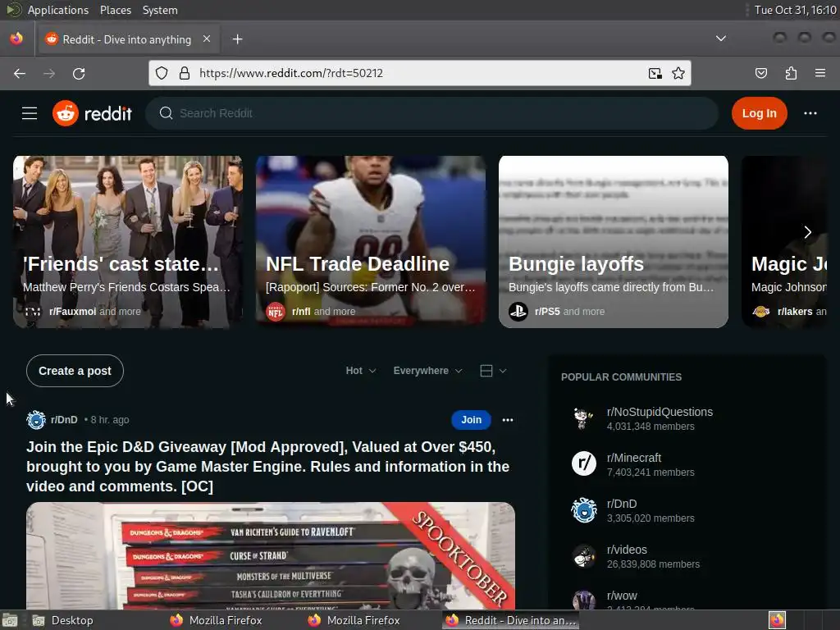840x630 pixels.
Task: Click the r/wow avatar icon
Action: [583, 600]
